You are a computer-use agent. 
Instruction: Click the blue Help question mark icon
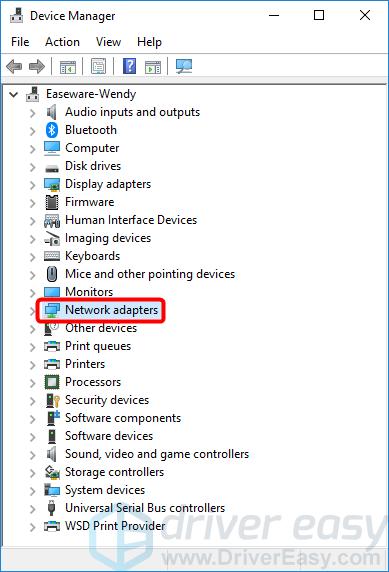130,66
